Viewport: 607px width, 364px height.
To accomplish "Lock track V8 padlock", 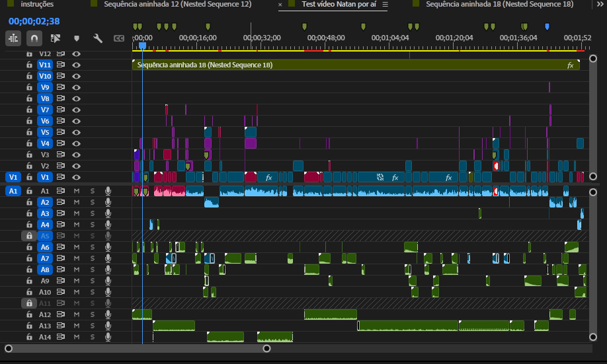I will tap(29, 98).
